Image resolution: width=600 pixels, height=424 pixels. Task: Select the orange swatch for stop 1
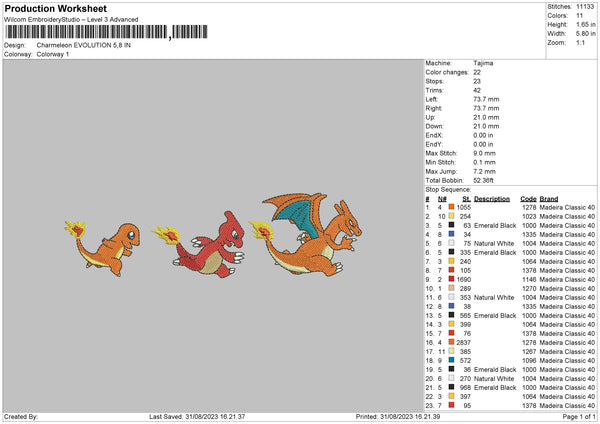click(x=452, y=206)
